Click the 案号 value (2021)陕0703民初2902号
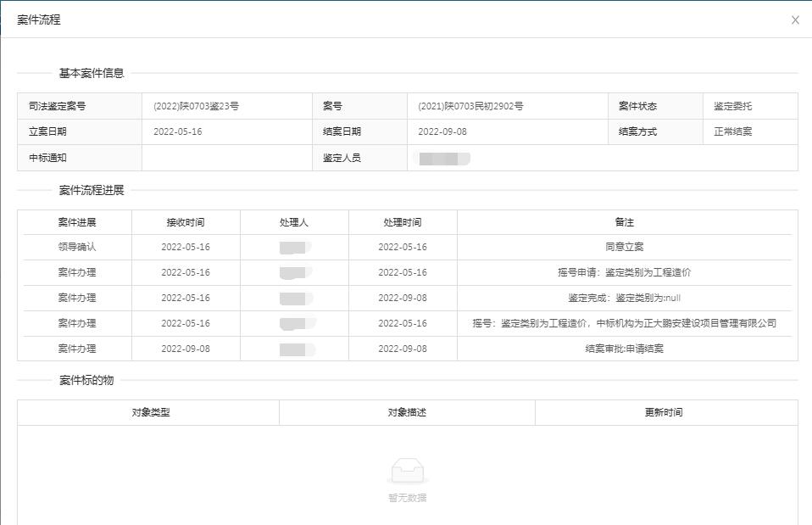This screenshot has height=525, width=812. [470, 107]
